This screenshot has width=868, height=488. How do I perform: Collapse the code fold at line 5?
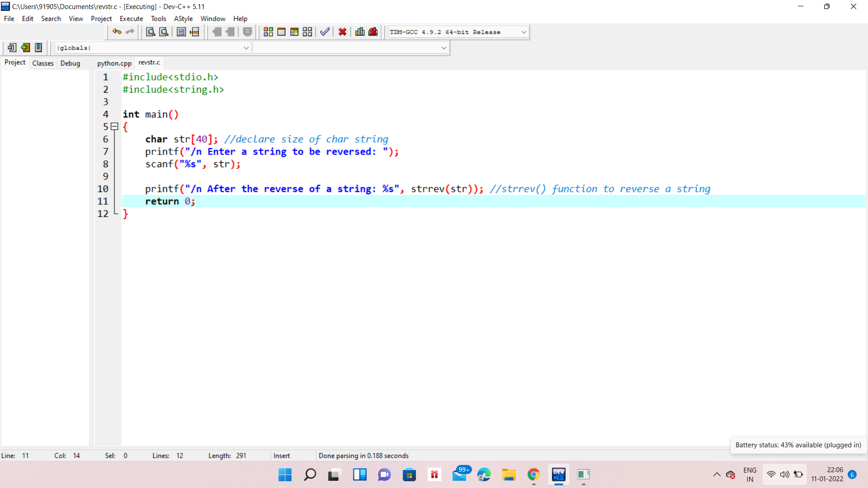[115, 127]
